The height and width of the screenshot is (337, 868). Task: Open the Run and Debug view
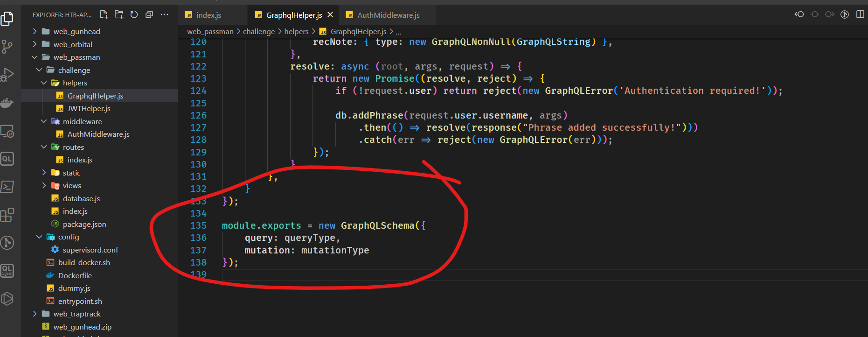(x=7, y=75)
